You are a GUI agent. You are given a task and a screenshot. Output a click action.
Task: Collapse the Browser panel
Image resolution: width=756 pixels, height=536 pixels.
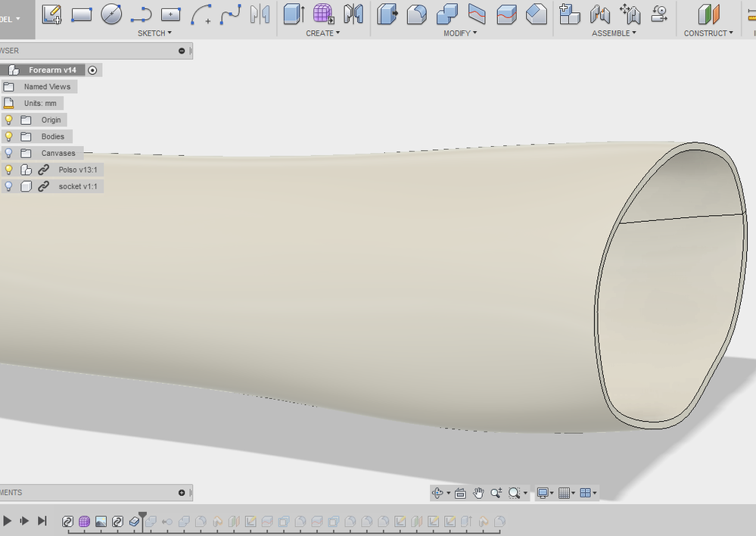tap(182, 51)
